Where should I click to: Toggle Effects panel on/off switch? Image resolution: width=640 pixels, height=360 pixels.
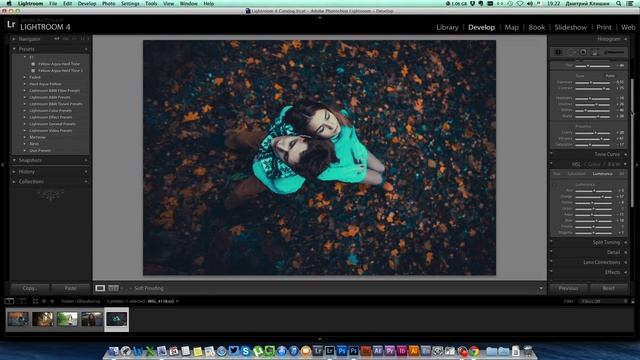tap(551, 272)
